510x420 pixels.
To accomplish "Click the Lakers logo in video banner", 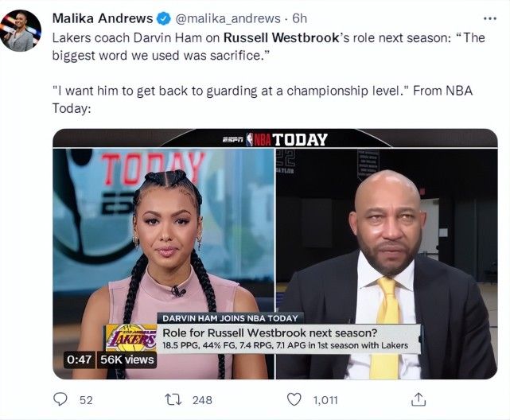I will click(130, 337).
